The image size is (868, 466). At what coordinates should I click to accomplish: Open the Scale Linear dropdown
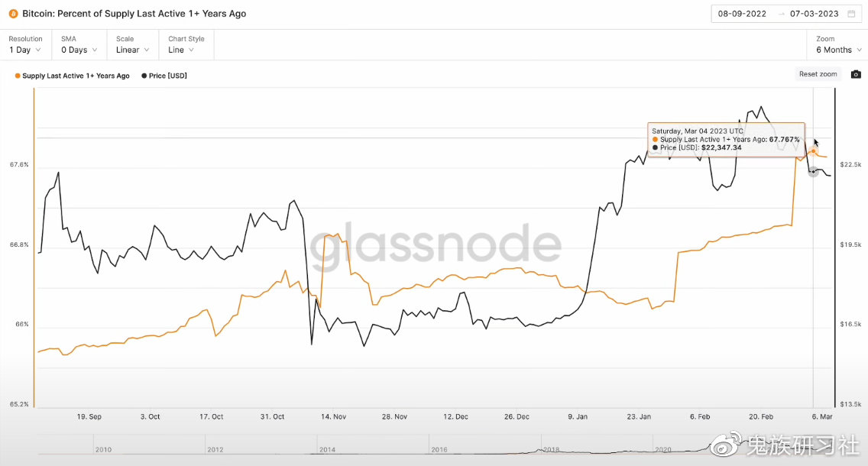tap(132, 50)
